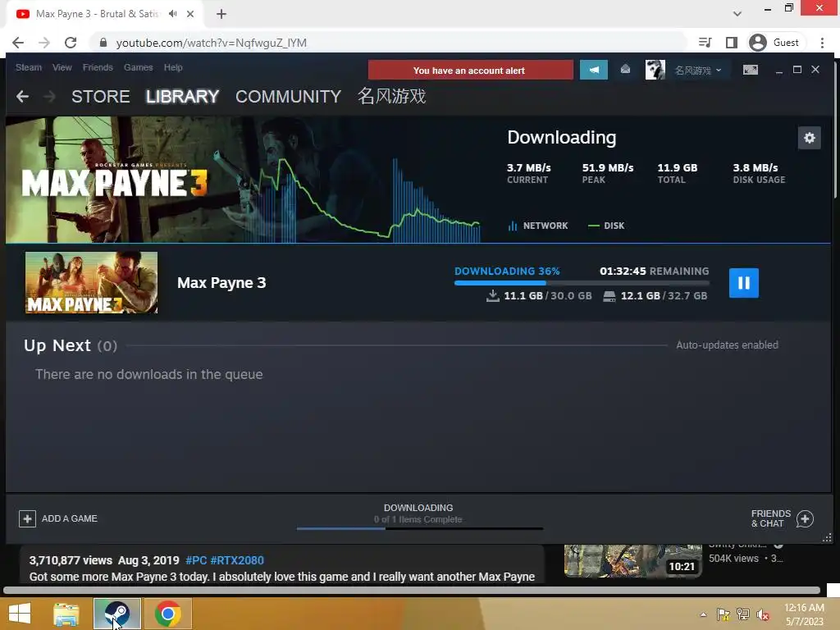Image resolution: width=840 pixels, height=630 pixels.
Task: Open Chrome three-dot menu
Action: pos(822,43)
